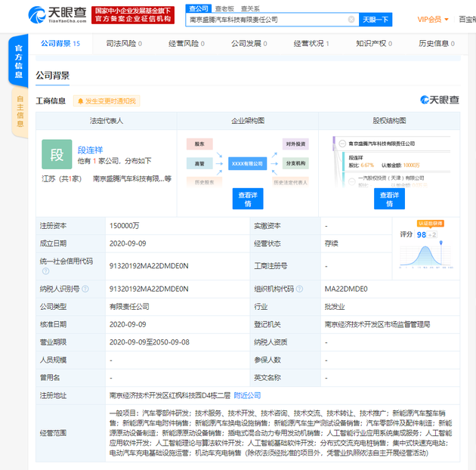Click the 有限责任公司 company type value
This screenshot has width=476, height=470.
tap(129, 307)
